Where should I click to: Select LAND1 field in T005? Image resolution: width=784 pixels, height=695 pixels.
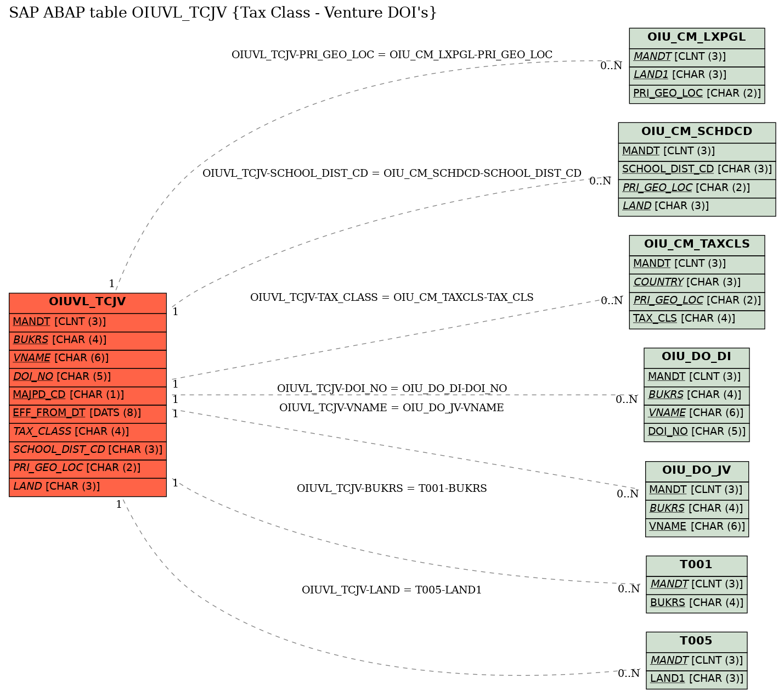click(697, 679)
